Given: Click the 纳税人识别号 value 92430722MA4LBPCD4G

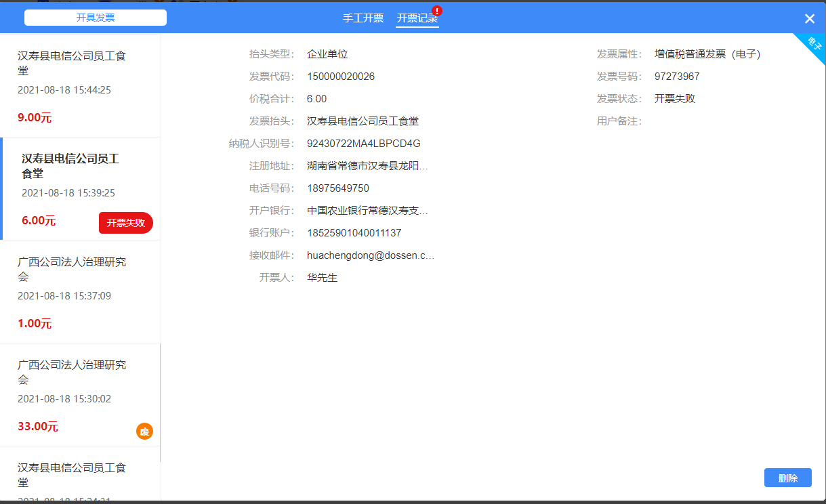Looking at the screenshot, I should point(364,144).
